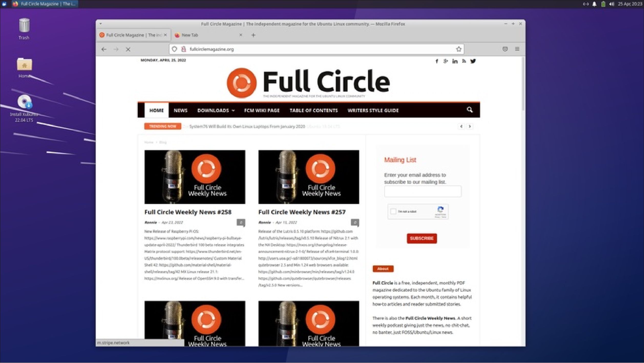The image size is (644, 363).
Task: Open the Full Circle Weekly News #257 headline
Action: click(x=302, y=212)
